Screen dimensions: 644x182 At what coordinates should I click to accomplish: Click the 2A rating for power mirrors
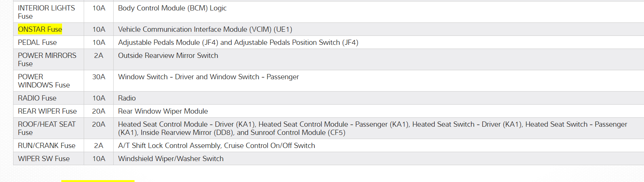[x=99, y=55]
